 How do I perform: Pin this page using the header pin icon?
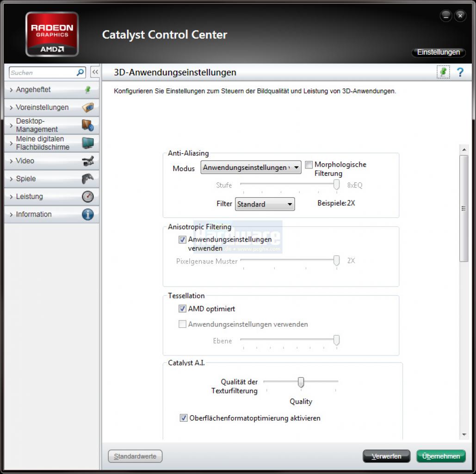tap(443, 72)
